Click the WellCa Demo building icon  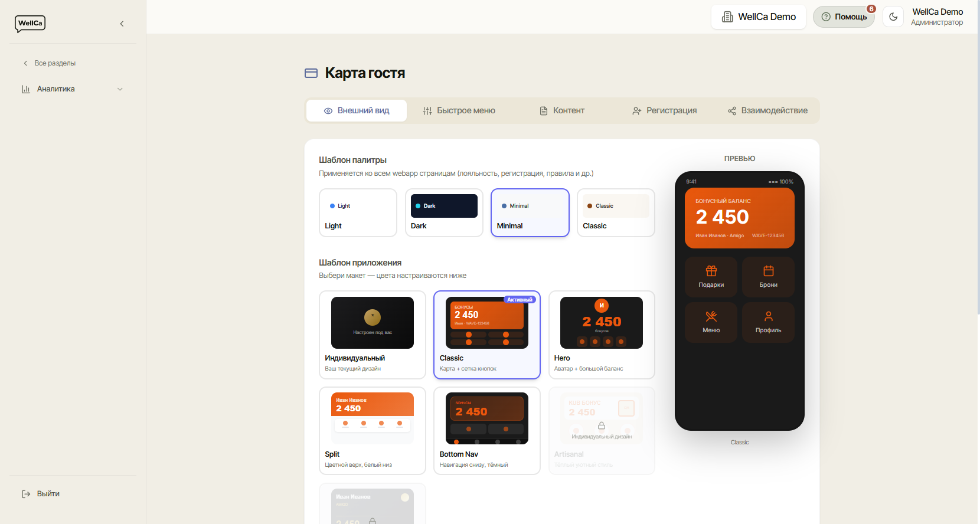728,17
